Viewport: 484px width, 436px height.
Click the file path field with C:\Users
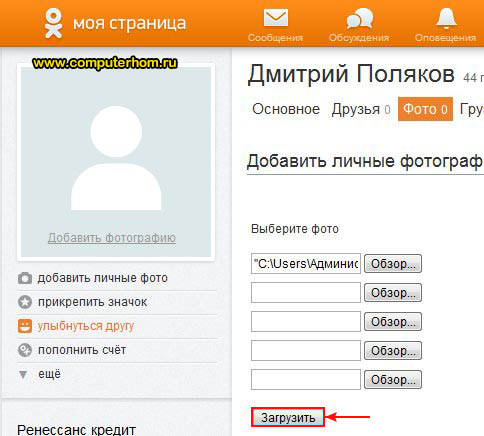(x=306, y=264)
